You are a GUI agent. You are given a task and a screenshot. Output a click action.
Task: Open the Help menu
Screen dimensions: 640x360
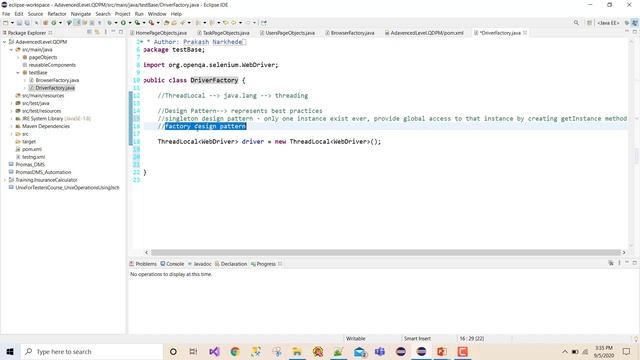click(176, 14)
